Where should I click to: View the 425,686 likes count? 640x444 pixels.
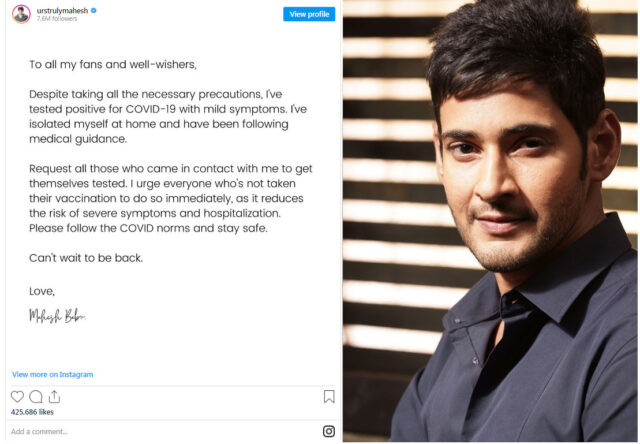coord(32,412)
